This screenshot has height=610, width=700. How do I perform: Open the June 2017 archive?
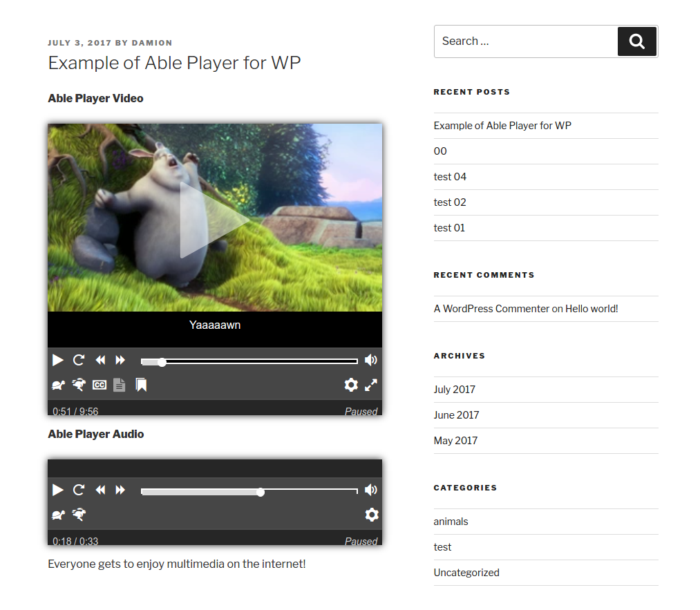(x=456, y=415)
